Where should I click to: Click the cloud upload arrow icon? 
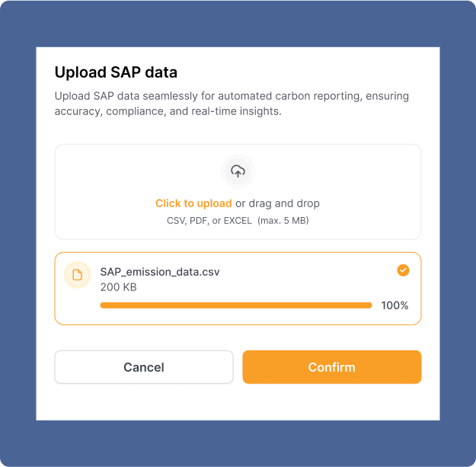click(238, 171)
